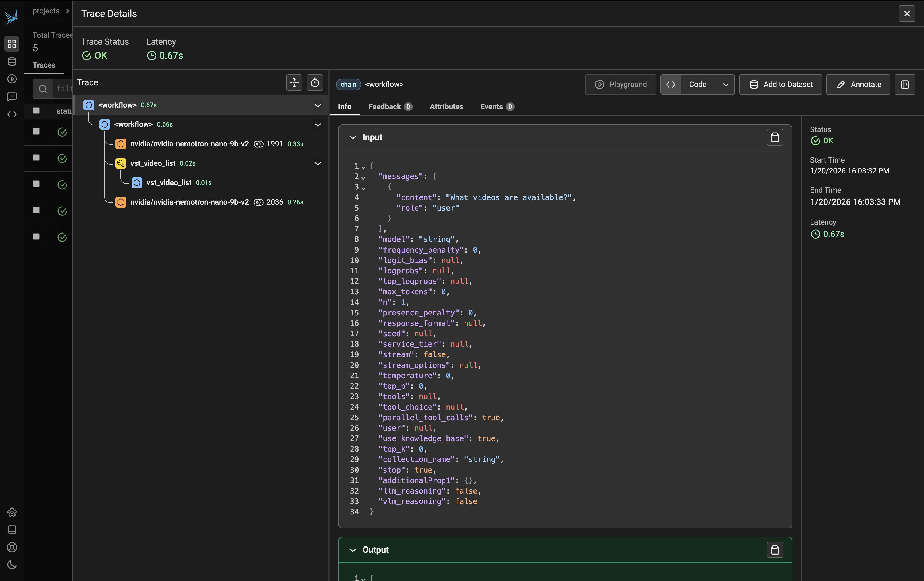Click the Add to Dataset button
The image size is (924, 581).
pyautogui.click(x=780, y=85)
